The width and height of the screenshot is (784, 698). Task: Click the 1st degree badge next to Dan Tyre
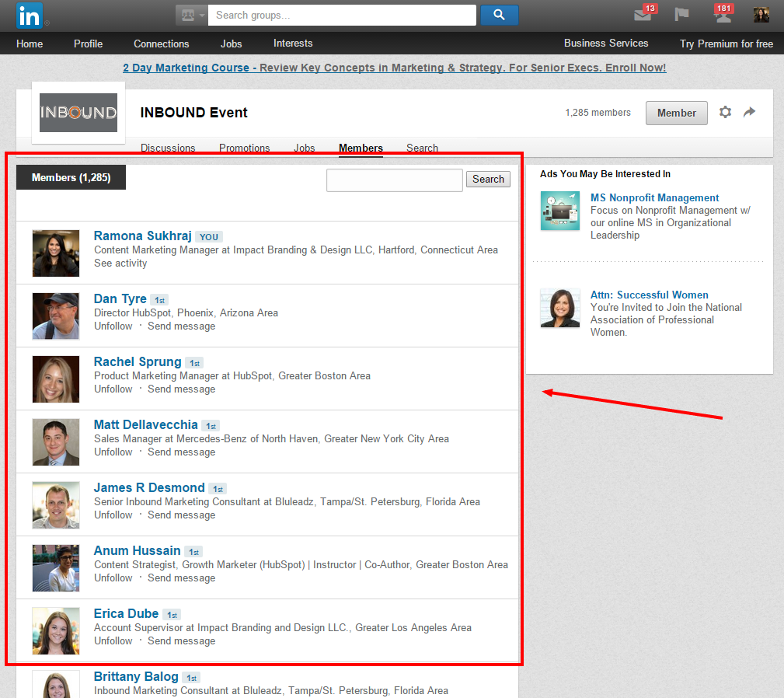[x=159, y=300]
